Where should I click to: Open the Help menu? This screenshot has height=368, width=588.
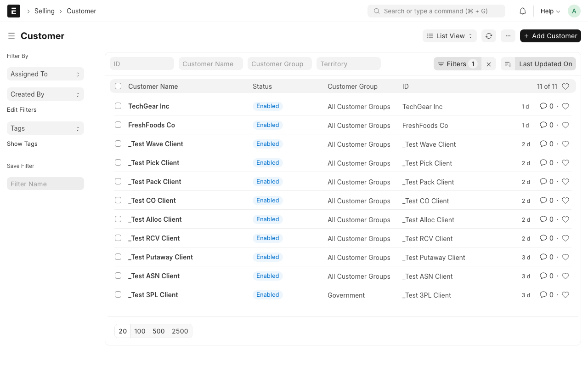(549, 11)
